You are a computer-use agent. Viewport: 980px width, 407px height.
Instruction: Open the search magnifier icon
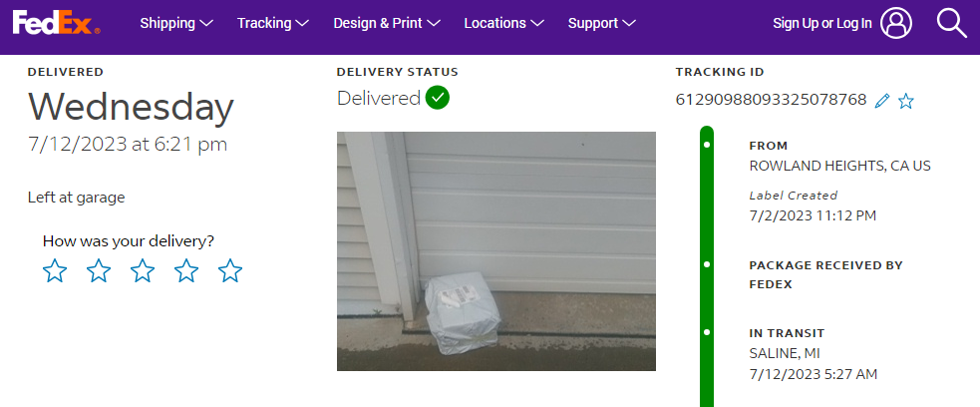pos(951,23)
